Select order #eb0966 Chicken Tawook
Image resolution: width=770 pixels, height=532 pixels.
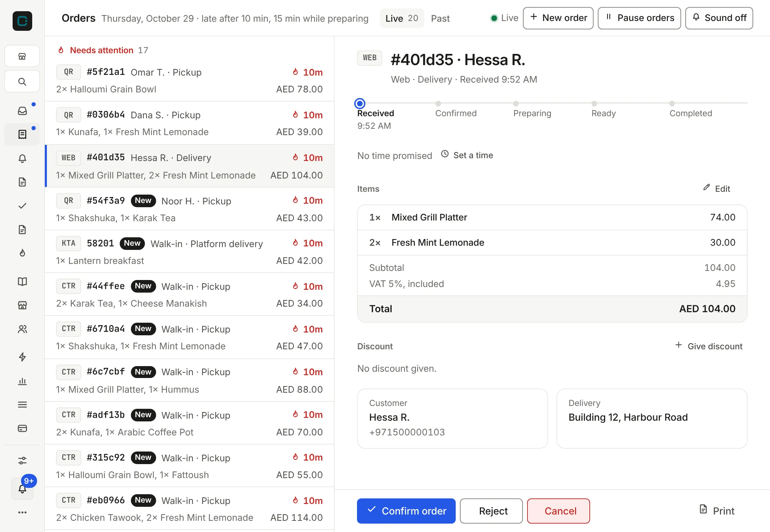coord(189,509)
